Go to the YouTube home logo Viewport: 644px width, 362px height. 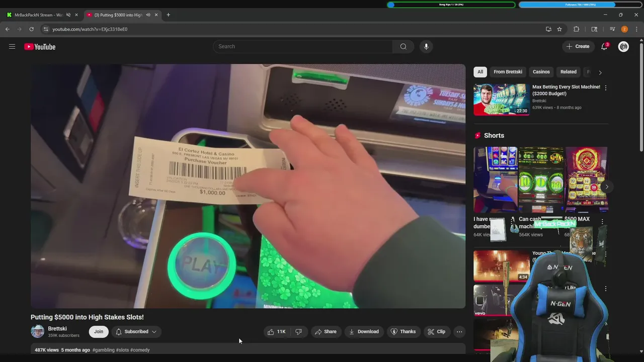coord(40,47)
